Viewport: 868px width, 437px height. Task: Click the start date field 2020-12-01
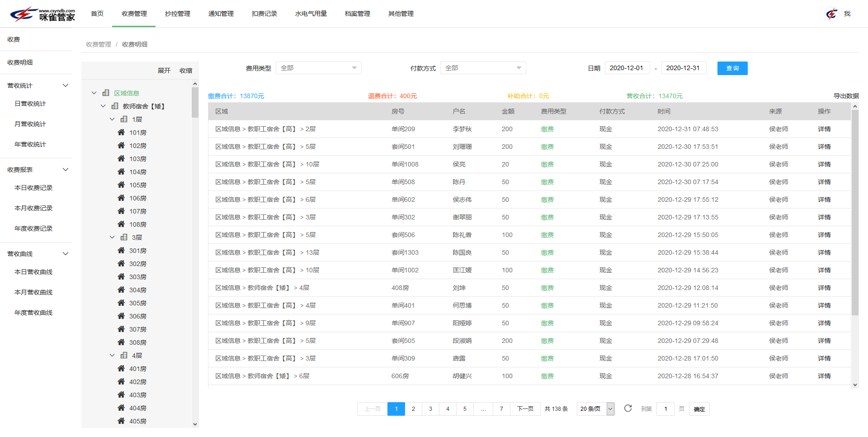click(x=627, y=68)
